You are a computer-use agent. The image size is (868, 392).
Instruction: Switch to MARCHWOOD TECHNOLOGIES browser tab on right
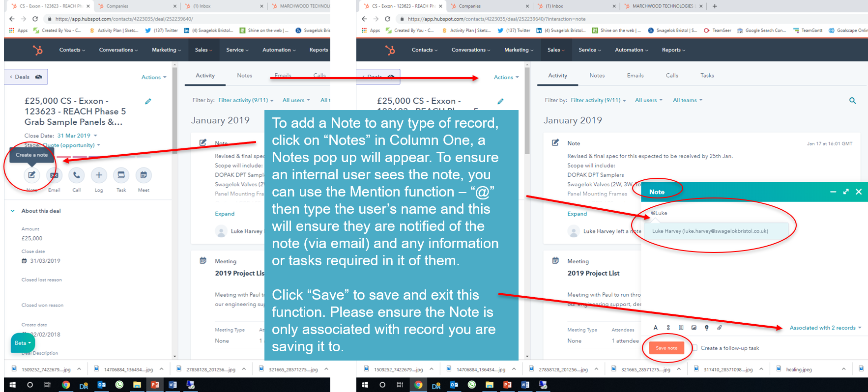pos(663,6)
